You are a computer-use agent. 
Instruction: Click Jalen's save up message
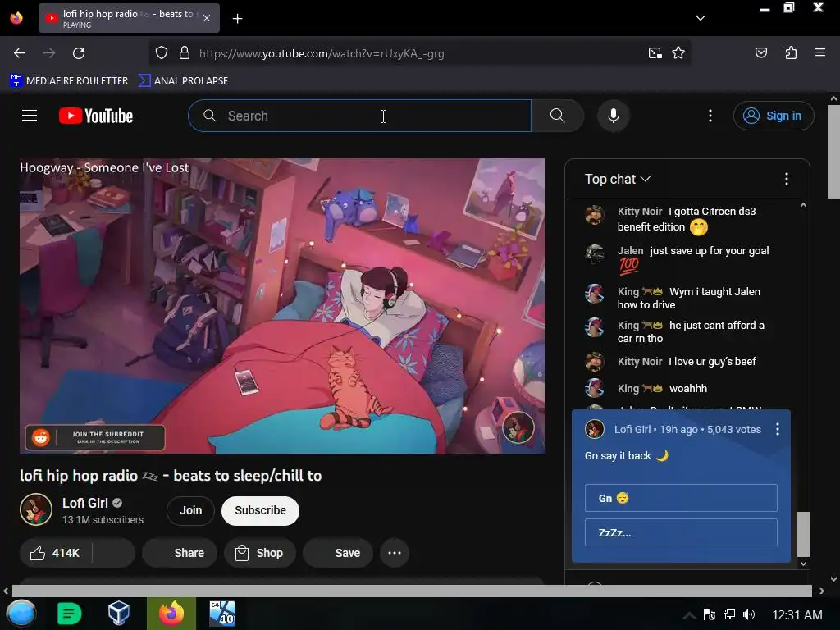pyautogui.click(x=693, y=258)
